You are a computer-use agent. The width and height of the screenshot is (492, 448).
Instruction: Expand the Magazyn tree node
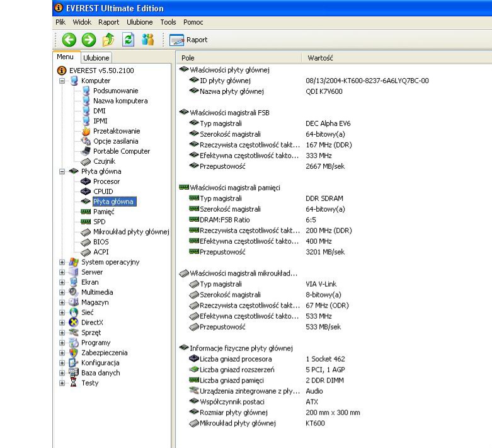pyautogui.click(x=62, y=302)
